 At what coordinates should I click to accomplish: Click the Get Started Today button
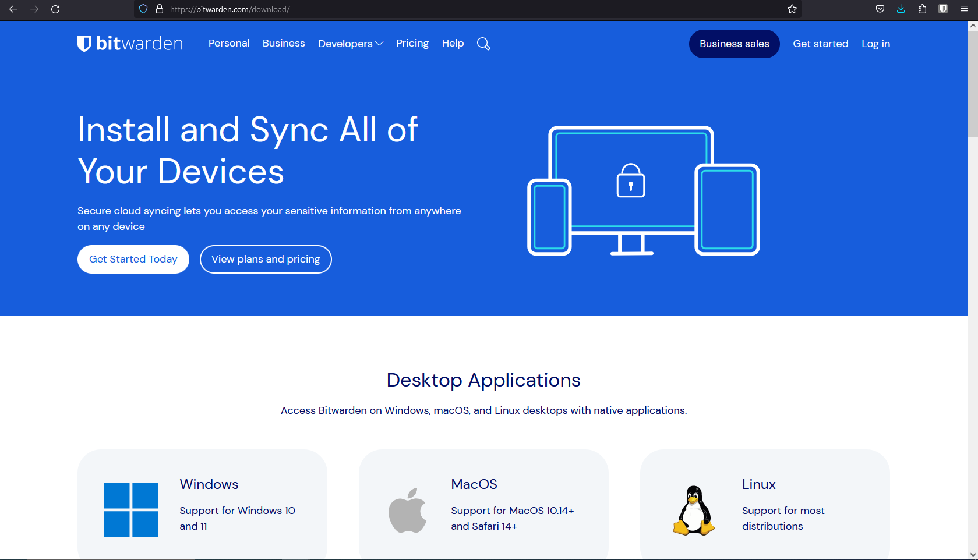coord(133,259)
